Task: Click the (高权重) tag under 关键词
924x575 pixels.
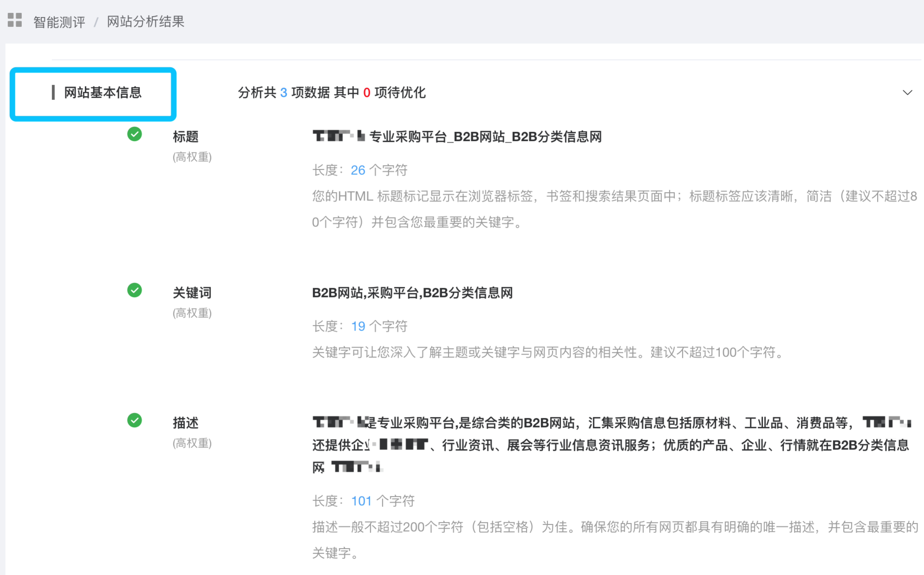Action: (192, 313)
